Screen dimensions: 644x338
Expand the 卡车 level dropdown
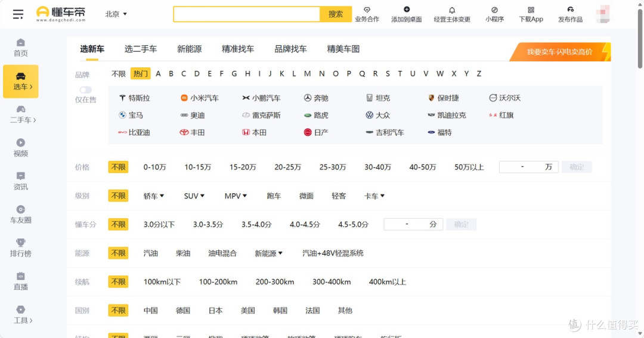pos(374,196)
